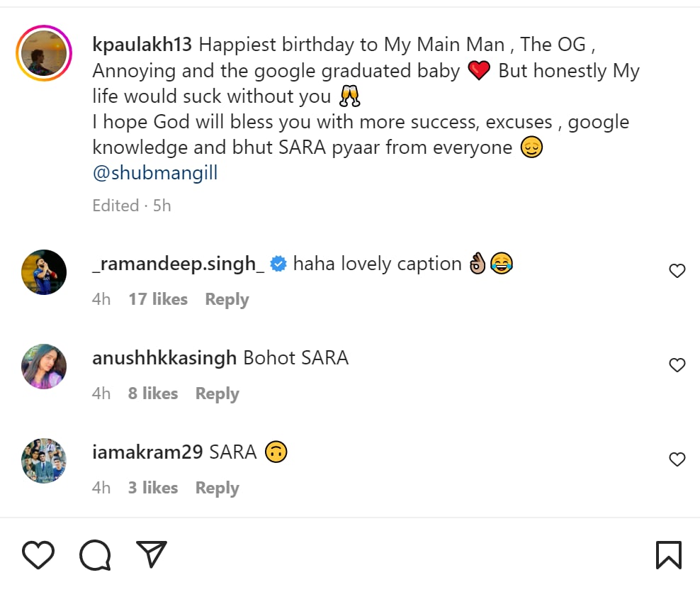Like the post with the heart icon

pyautogui.click(x=38, y=554)
